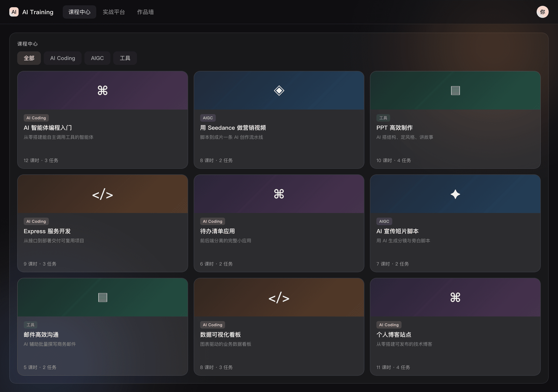Click the text 12 课时 · 3 任务
This screenshot has width=558, height=392.
click(41, 160)
